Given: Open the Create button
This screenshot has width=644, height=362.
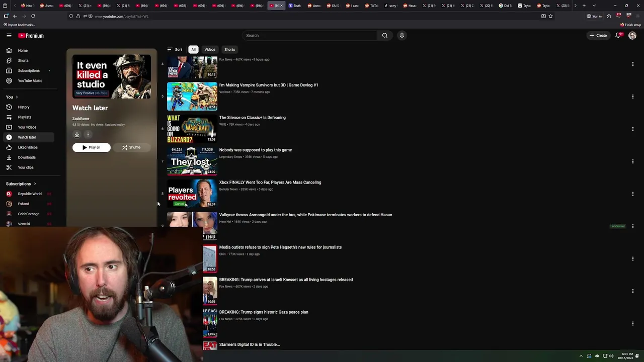Looking at the screenshot, I should pos(598,35).
